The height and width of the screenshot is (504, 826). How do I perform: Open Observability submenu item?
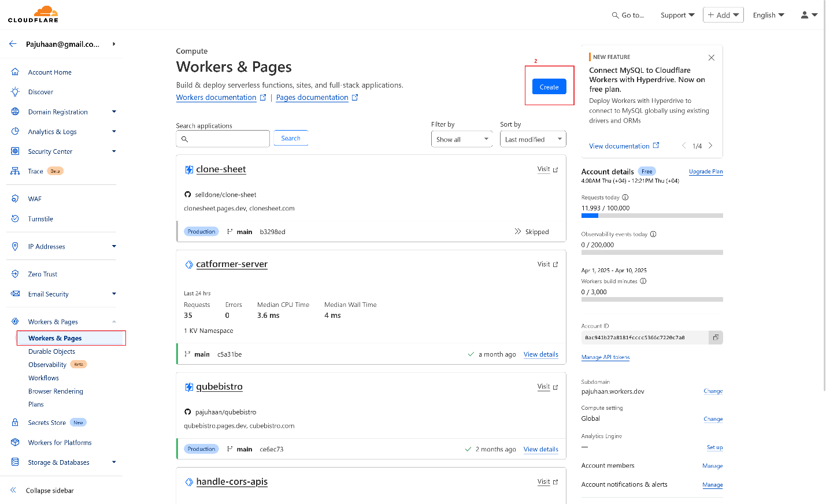47,365
